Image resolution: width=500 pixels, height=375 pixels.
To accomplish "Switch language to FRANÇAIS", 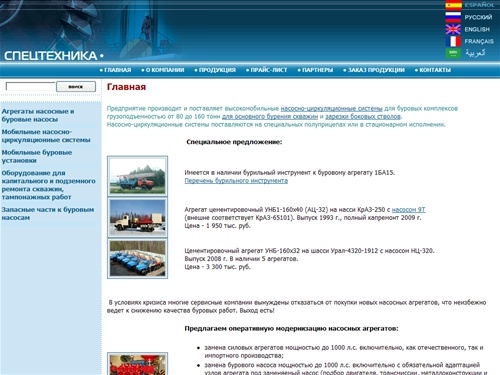I will (x=479, y=41).
